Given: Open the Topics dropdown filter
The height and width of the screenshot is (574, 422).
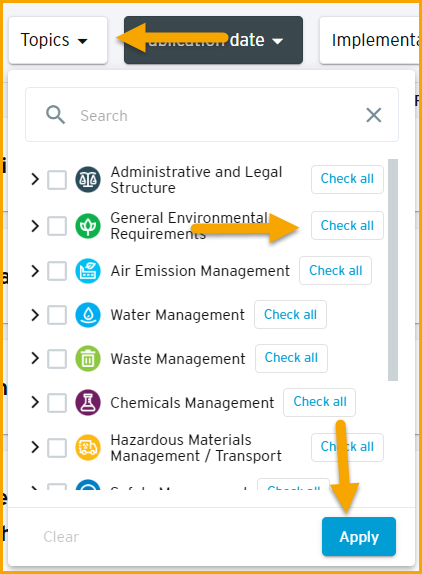Looking at the screenshot, I should click(58, 40).
